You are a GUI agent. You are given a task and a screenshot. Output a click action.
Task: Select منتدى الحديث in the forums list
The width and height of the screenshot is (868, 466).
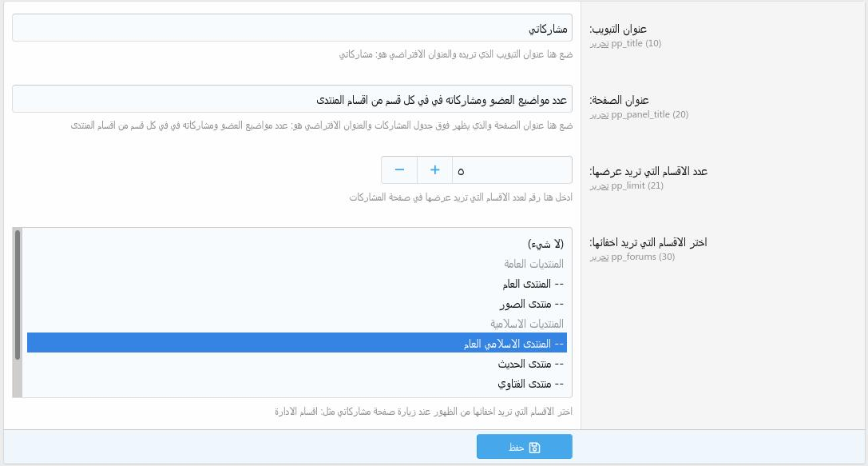530,364
